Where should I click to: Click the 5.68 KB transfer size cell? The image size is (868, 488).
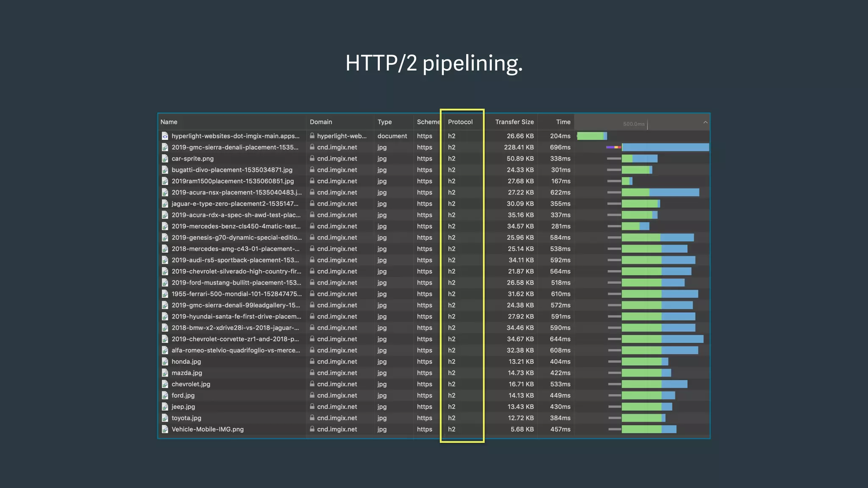pyautogui.click(x=522, y=429)
